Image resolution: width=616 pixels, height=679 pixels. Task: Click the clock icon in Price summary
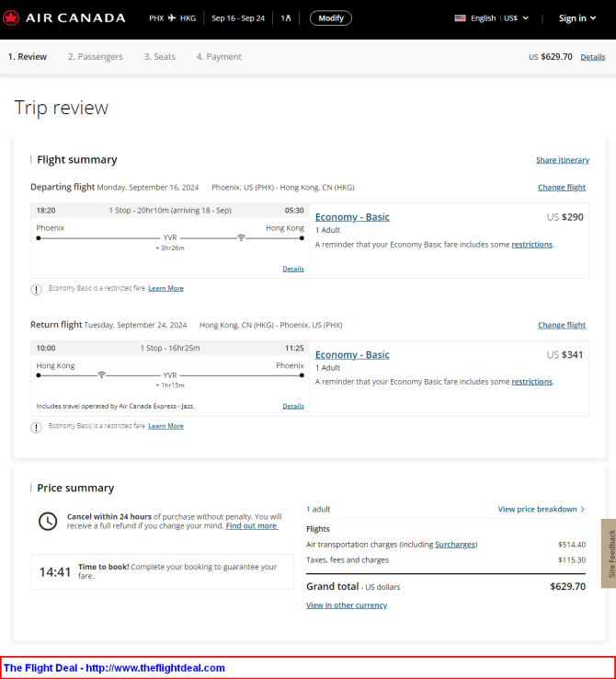(x=48, y=521)
